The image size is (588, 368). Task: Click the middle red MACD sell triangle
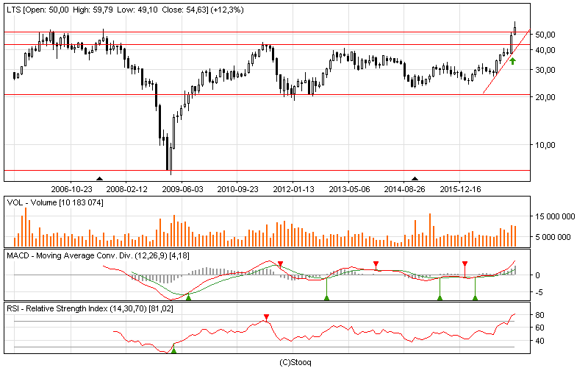coord(376,264)
